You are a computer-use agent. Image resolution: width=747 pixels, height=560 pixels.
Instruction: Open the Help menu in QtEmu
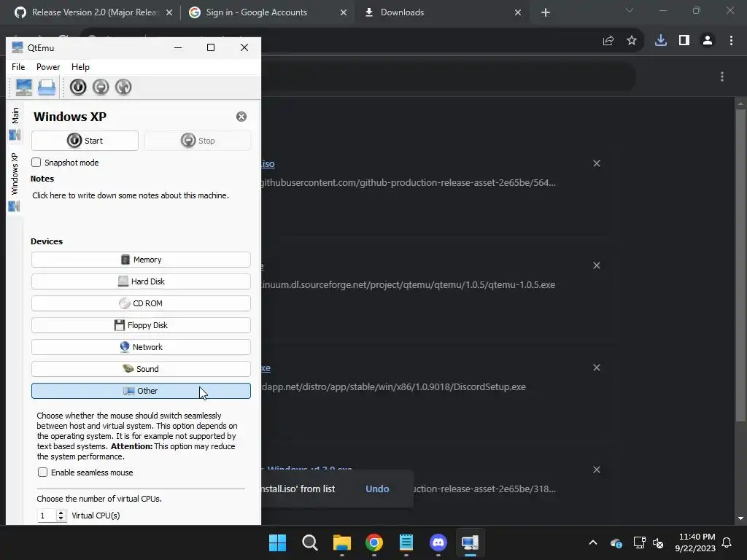(x=80, y=67)
